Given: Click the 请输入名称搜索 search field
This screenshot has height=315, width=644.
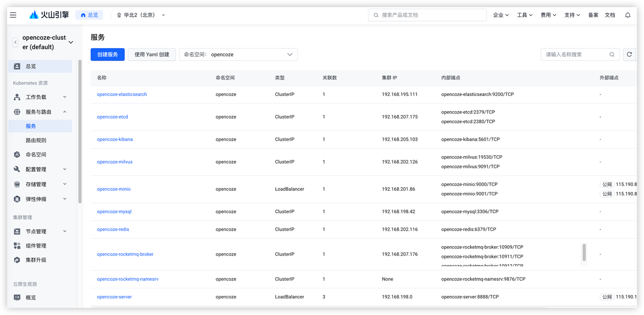Looking at the screenshot, I should point(575,54).
